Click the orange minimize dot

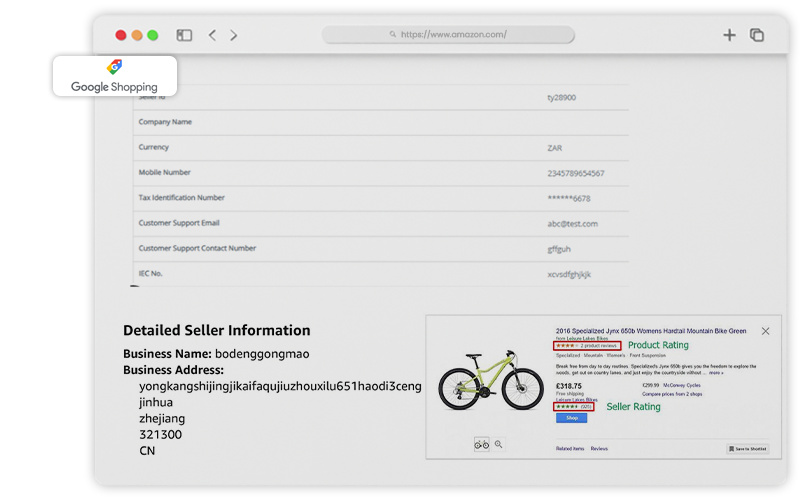coord(137,35)
